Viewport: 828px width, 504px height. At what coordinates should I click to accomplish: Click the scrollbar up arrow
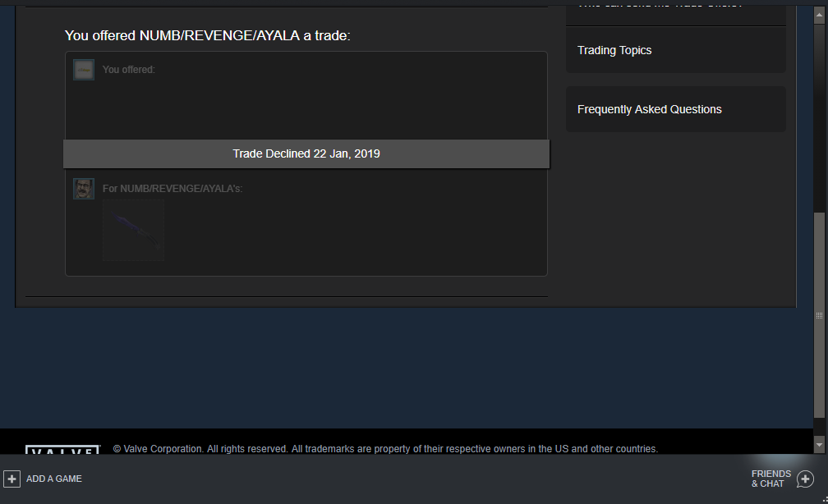click(x=819, y=15)
